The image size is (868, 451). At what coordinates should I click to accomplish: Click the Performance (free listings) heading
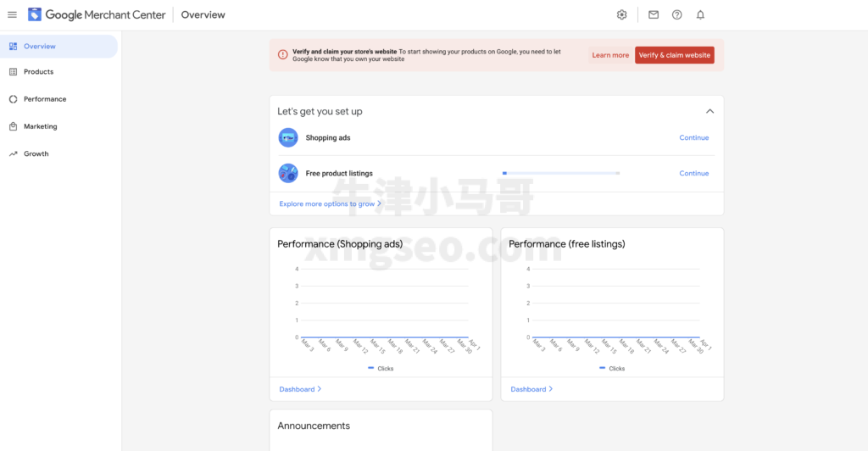pyautogui.click(x=567, y=244)
